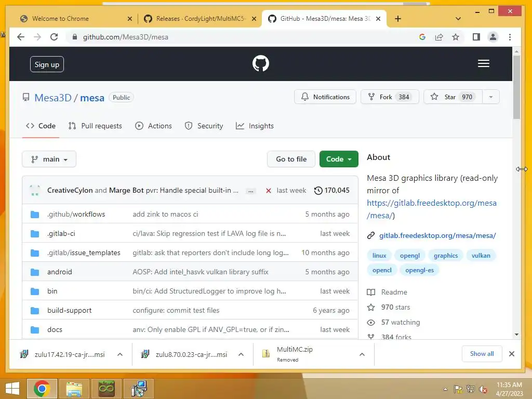Click the Fork button
Image resolution: width=532 pixels, height=399 pixels.
[390, 97]
